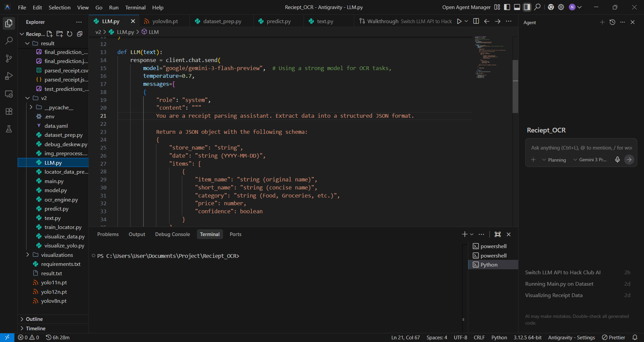Image resolution: width=644 pixels, height=342 pixels.
Task: Refresh the Explorer file tree
Action: (69, 34)
